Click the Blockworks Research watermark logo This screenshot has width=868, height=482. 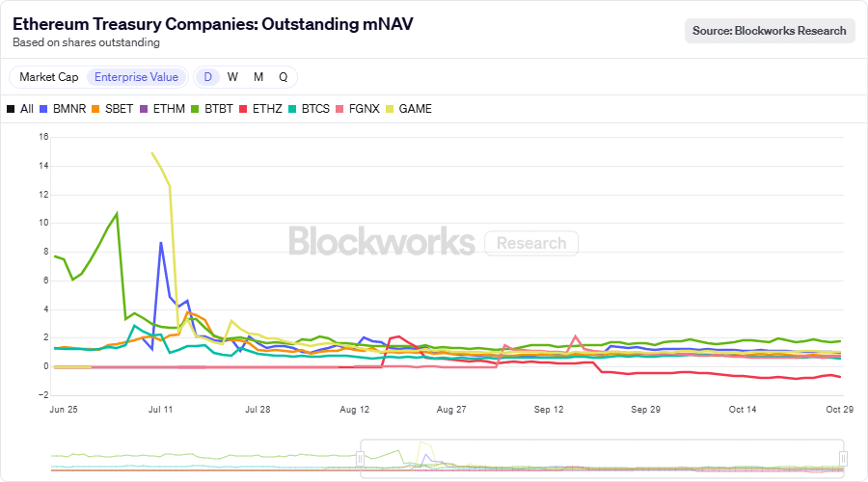pos(433,242)
